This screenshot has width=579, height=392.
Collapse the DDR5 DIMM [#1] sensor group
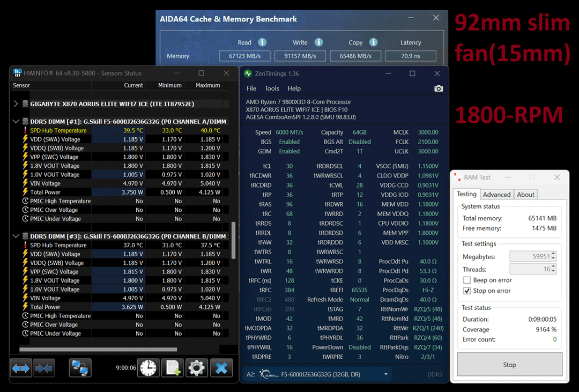pos(16,122)
